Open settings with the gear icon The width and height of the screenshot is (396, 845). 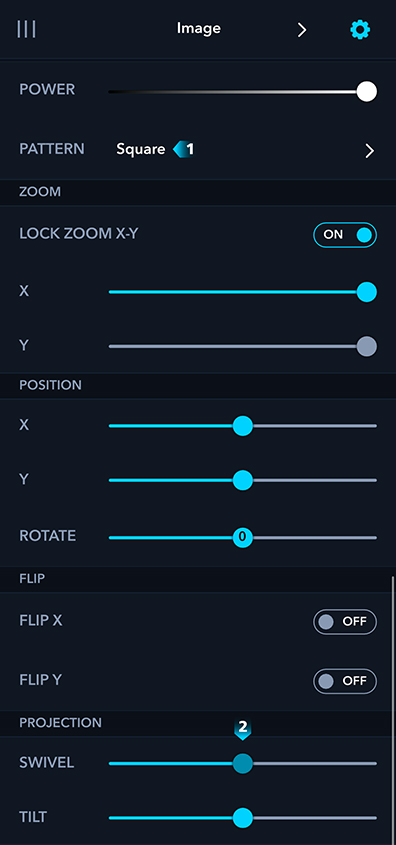coord(360,30)
